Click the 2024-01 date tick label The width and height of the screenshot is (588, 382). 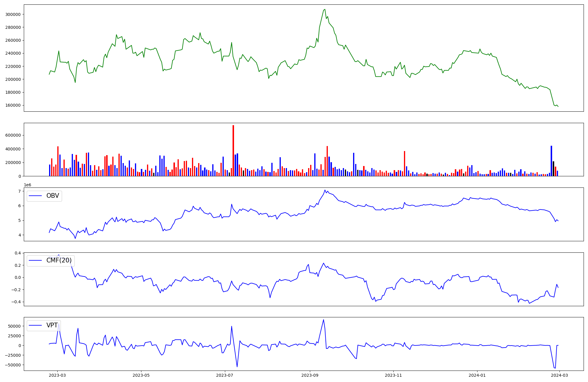tap(477, 375)
